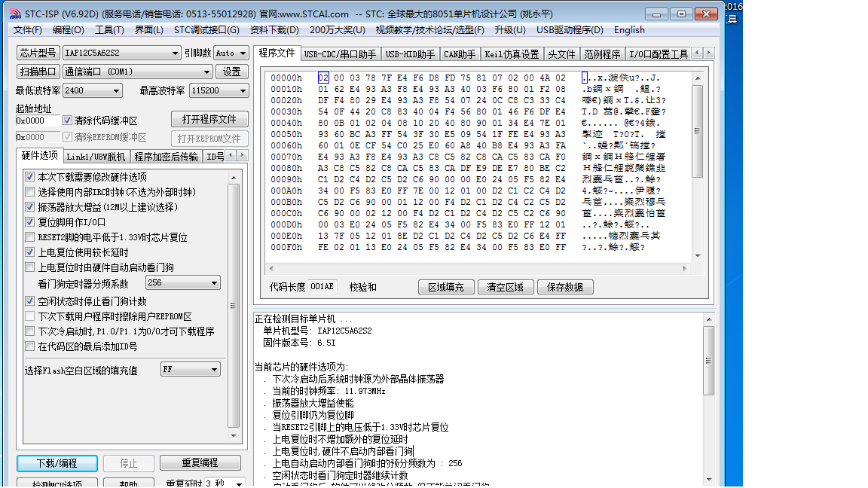Toggle 复位脚用作I/O口 checkbox

[x=30, y=222]
